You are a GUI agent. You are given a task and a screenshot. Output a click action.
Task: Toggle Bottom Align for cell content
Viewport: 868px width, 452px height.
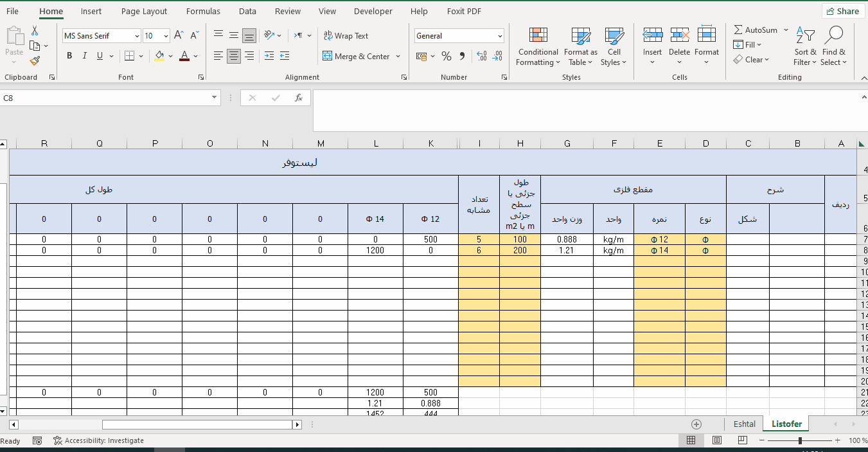tap(249, 35)
